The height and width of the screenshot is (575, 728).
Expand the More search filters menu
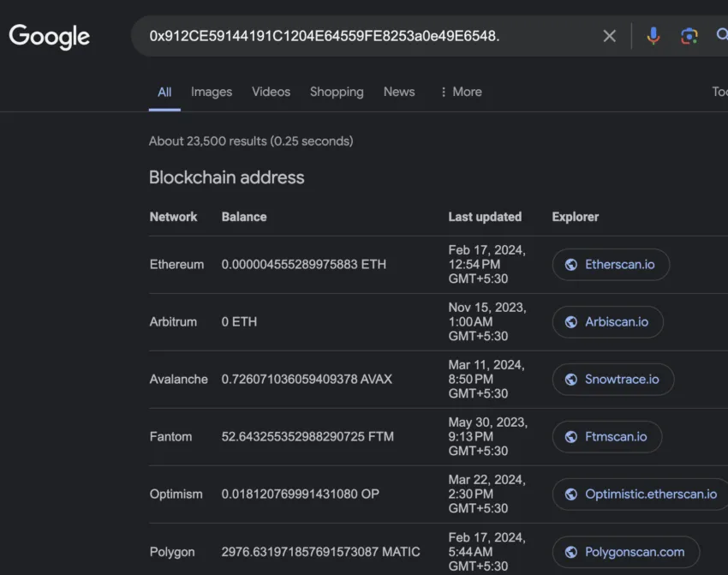click(x=460, y=92)
